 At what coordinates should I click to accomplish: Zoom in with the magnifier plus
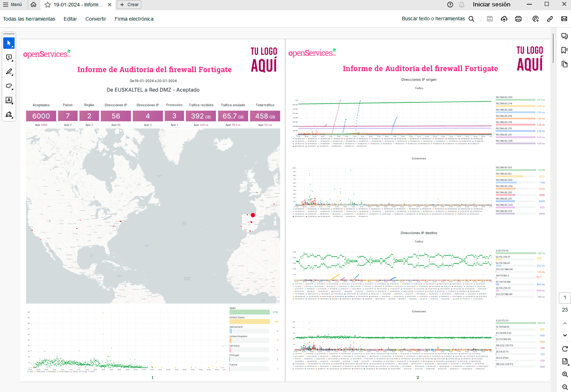tap(565, 375)
